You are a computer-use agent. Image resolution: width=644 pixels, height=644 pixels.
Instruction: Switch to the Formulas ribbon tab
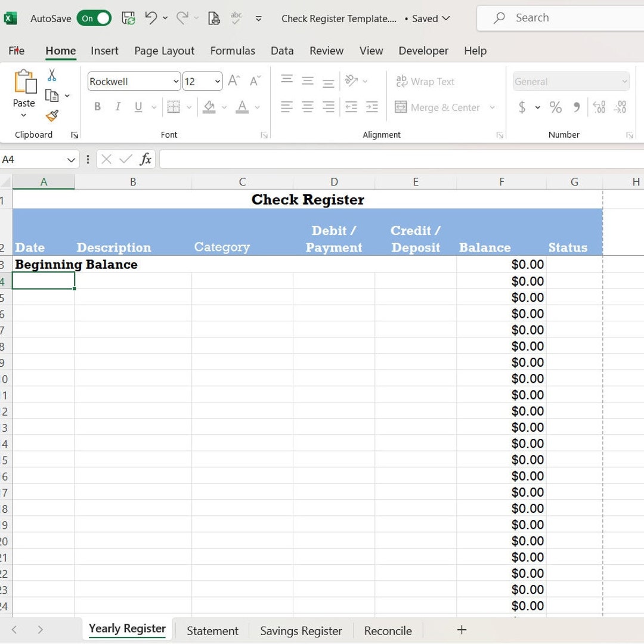(233, 51)
